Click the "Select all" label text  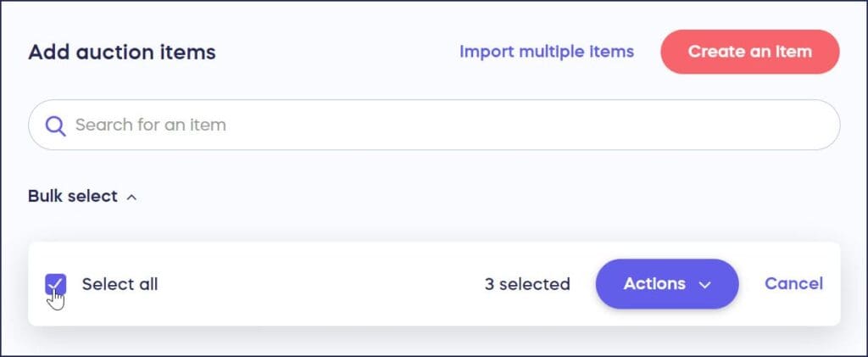pyautogui.click(x=120, y=284)
